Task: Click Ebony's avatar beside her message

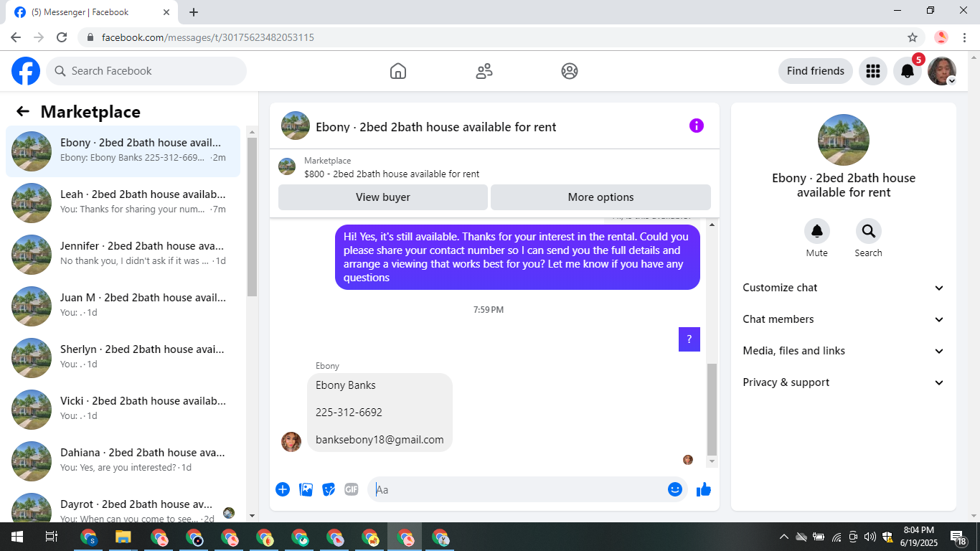Action: click(291, 442)
